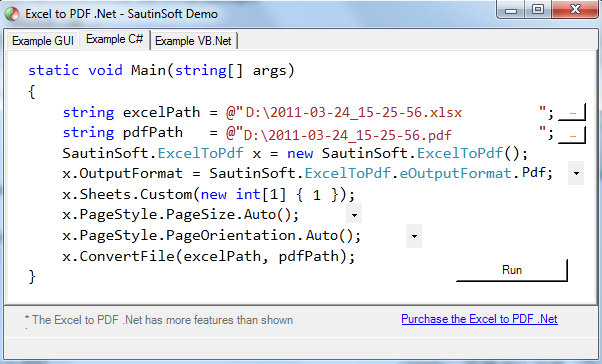The width and height of the screenshot is (602, 364).
Task: Click 'x.OutputFormat' code text
Action: pos(122,173)
